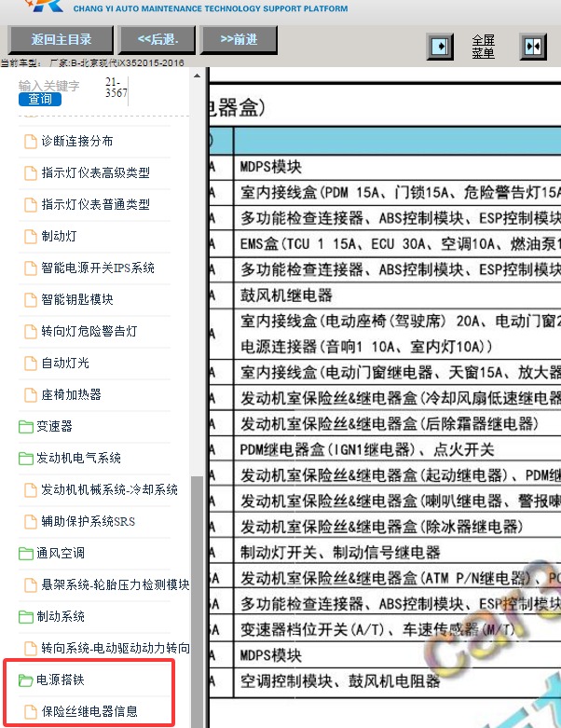This screenshot has width=561, height=728.
Task: Click the document icon beside 辅助保护系统SRS
Action: [x=31, y=522]
